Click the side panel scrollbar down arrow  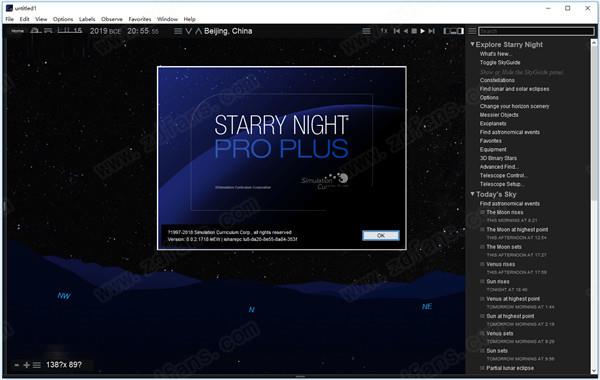594,370
